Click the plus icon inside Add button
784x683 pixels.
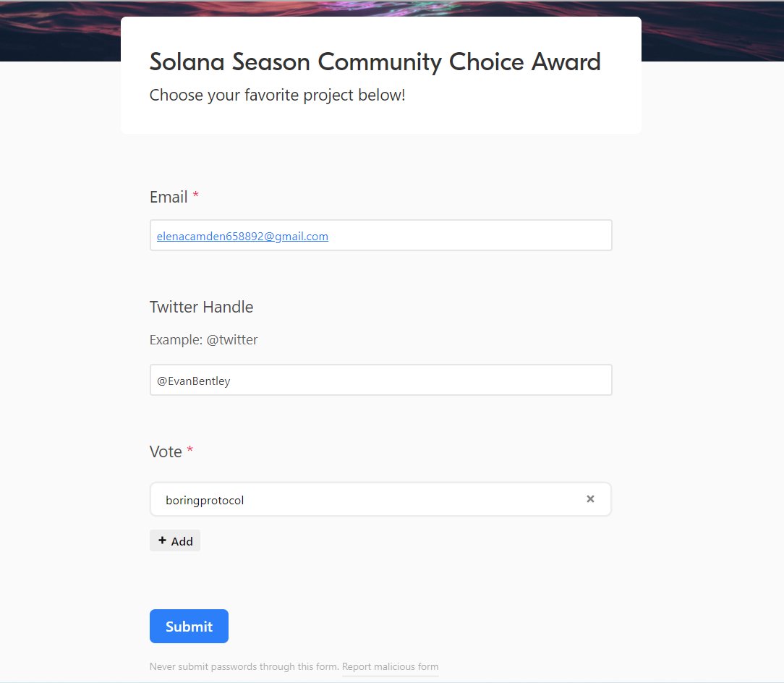tap(162, 540)
